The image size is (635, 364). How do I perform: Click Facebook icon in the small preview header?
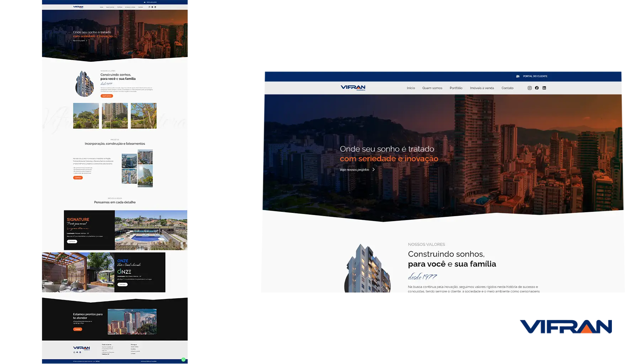click(x=152, y=7)
